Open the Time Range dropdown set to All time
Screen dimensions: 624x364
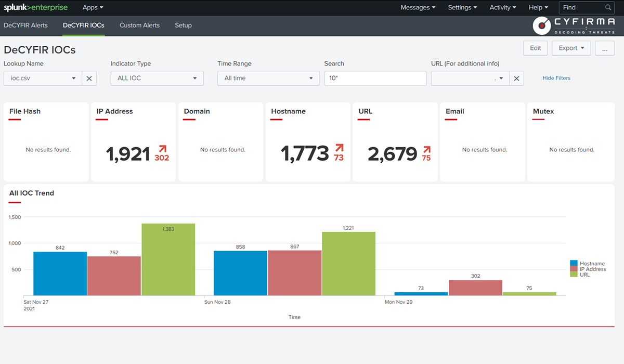(x=268, y=78)
